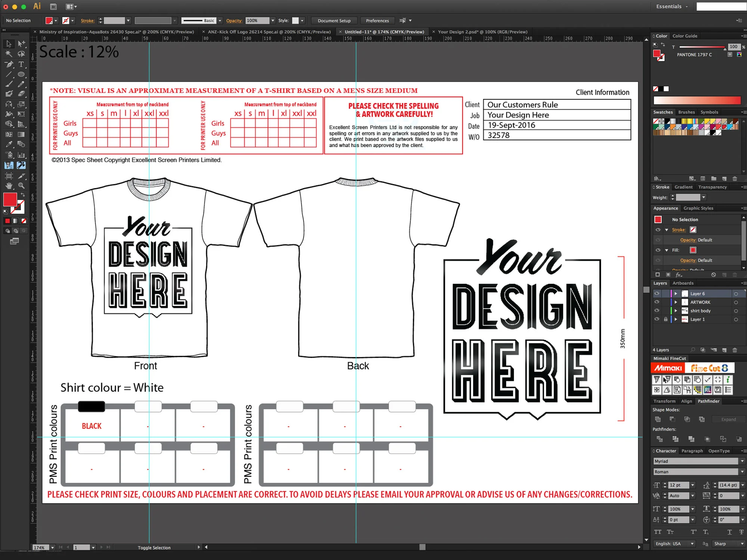Delete selection with Layers panel trash icon
Screen dimensions: 747x560
[735, 350]
